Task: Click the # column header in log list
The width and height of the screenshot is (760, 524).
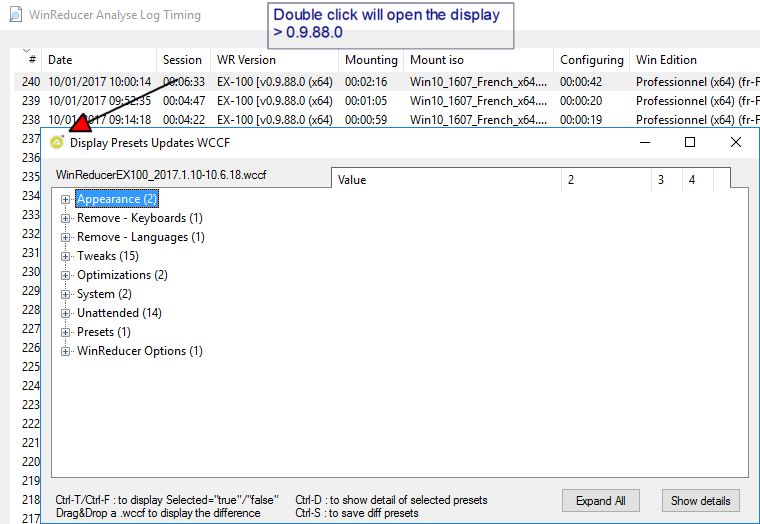Action: [x=27, y=60]
